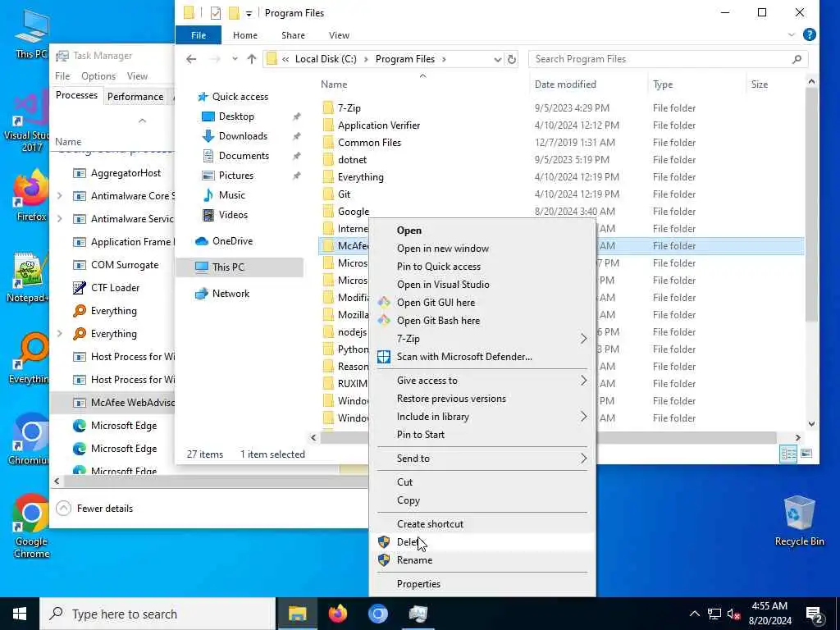Open File Explorer taskbar icon
840x630 pixels.
[297, 614]
